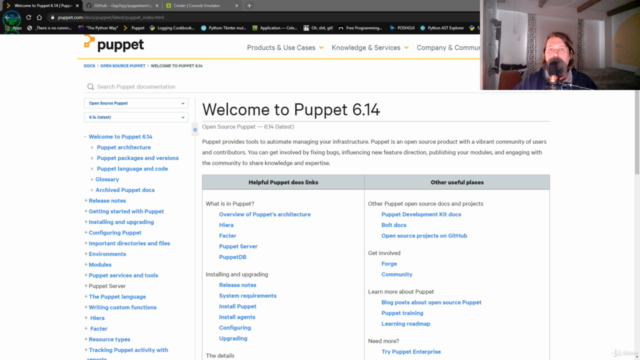Open a new browser tab with plus
The width and height of the screenshot is (640, 360).
249,6
